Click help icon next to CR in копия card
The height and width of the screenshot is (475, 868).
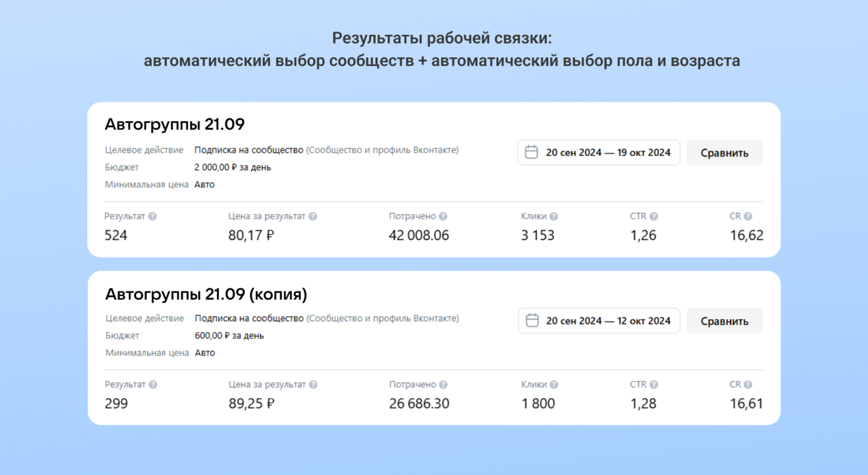pyautogui.click(x=748, y=385)
